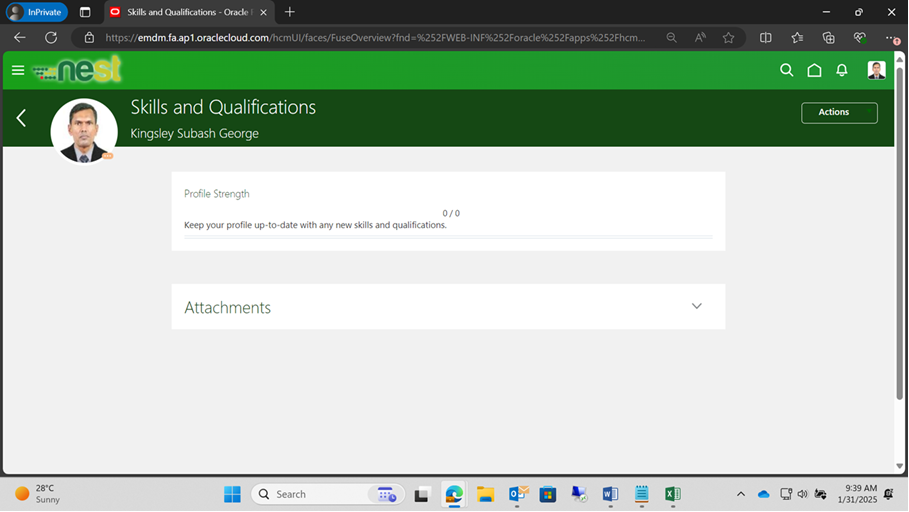Open a new browser tab

(x=290, y=12)
